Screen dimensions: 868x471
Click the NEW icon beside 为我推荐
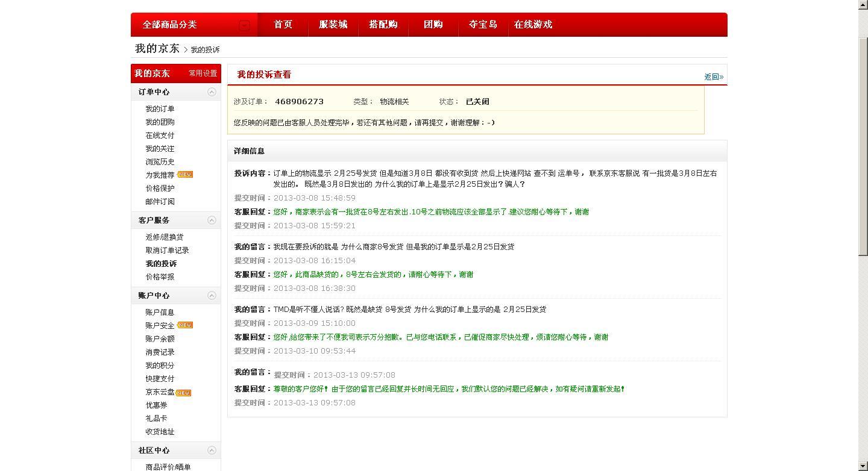pos(184,175)
